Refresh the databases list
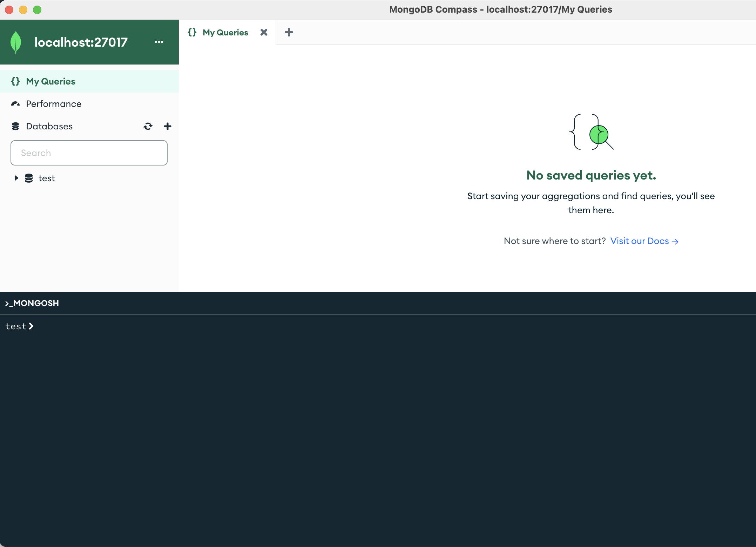Screen dimensions: 756x547 pyautogui.click(x=148, y=126)
